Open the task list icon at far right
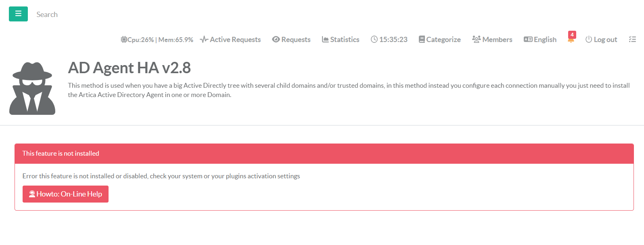 [x=632, y=39]
